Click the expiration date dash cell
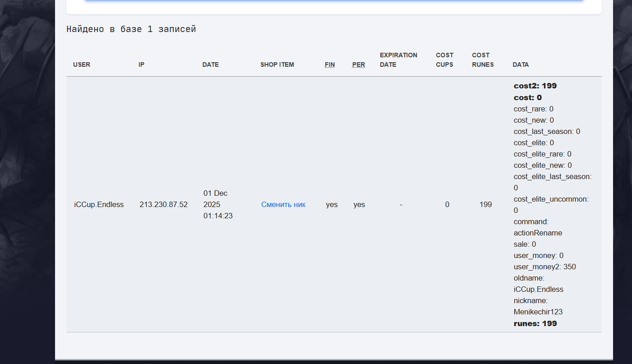Viewport: 632px width, 364px height. [x=401, y=204]
